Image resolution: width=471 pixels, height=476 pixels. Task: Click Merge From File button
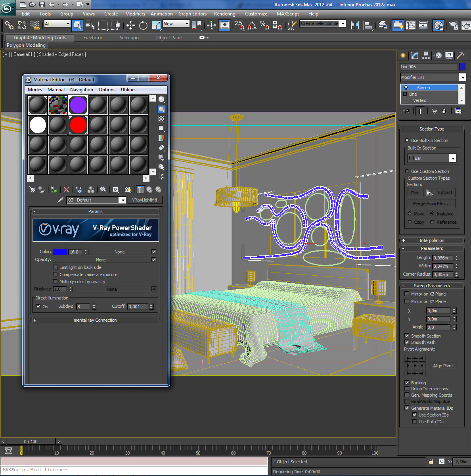431,203
